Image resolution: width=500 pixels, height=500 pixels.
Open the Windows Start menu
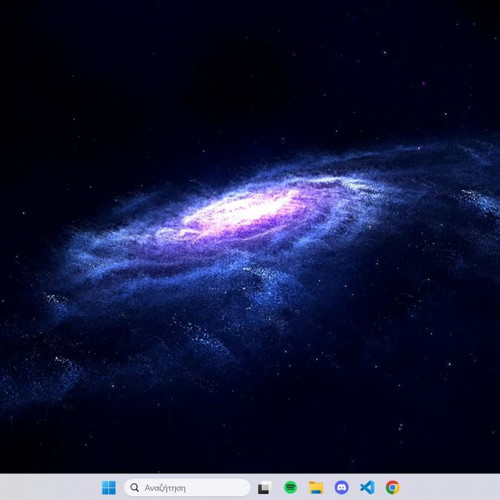109,488
